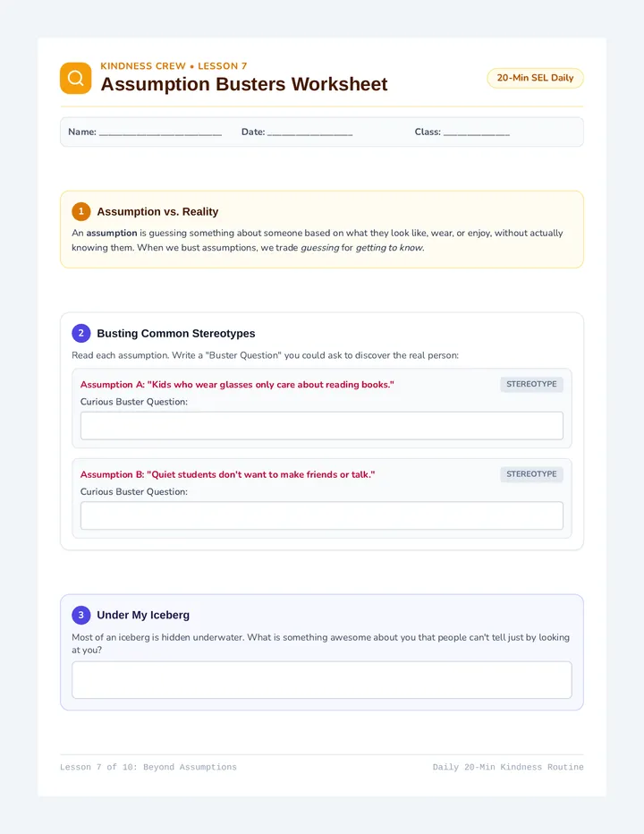The image size is (644, 834).
Task: Click the Daily 20-Min Kindness Routine footer
Action: pos(508,767)
